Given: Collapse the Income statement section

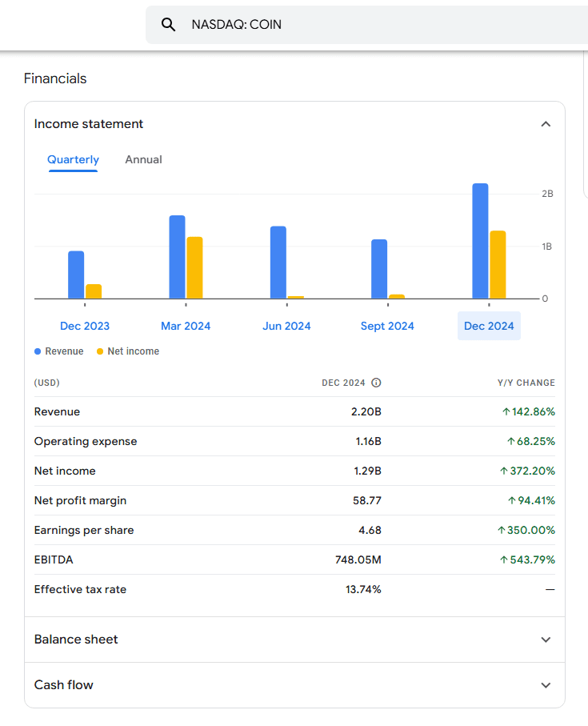Looking at the screenshot, I should click(x=546, y=124).
